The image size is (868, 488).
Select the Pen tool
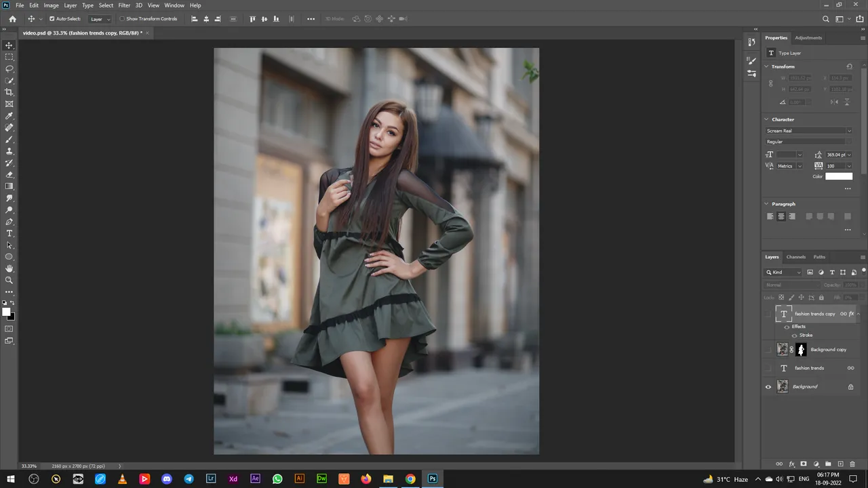click(9, 222)
